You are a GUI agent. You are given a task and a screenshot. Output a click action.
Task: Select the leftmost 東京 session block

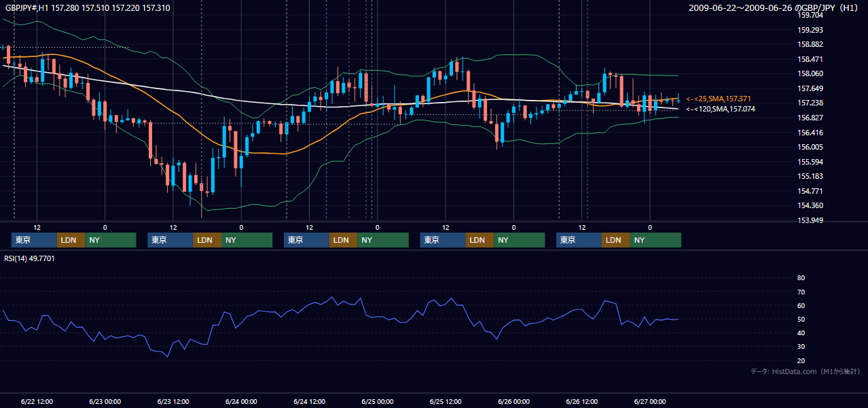pyautogui.click(x=34, y=240)
